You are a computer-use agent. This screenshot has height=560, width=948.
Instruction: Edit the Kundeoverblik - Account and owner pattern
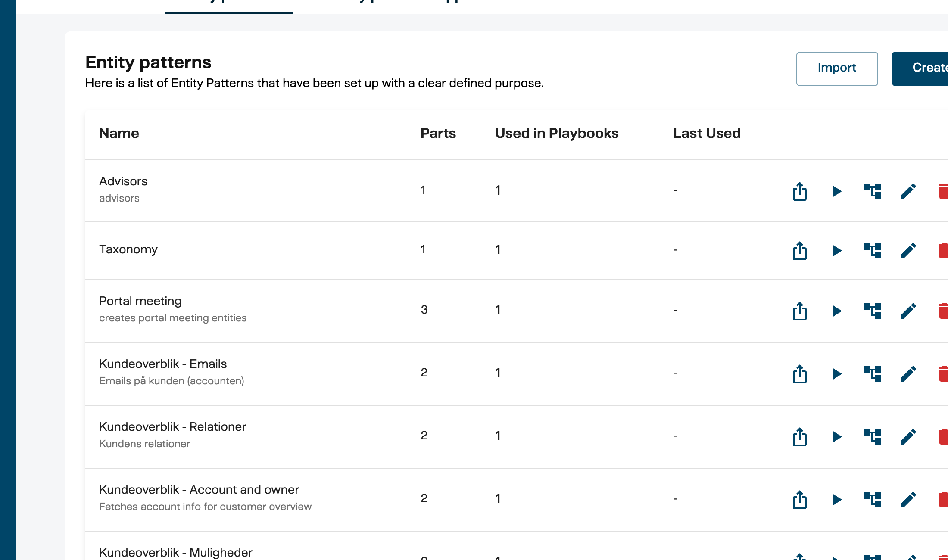click(908, 499)
